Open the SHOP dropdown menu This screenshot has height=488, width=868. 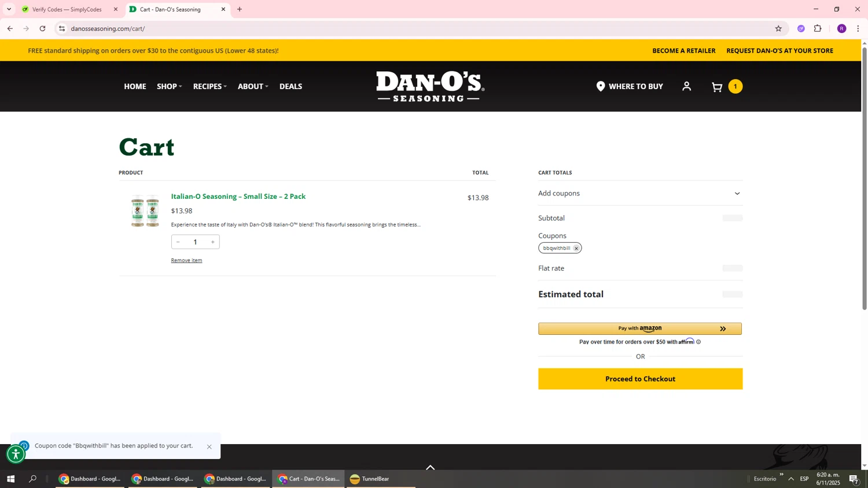[x=170, y=86]
